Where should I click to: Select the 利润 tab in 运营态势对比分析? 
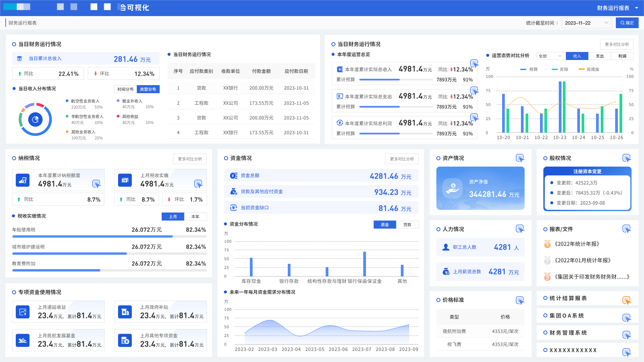[x=622, y=56]
